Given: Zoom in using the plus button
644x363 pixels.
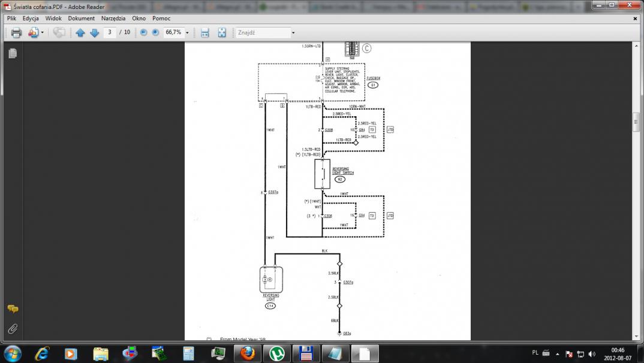Looking at the screenshot, I should (155, 32).
